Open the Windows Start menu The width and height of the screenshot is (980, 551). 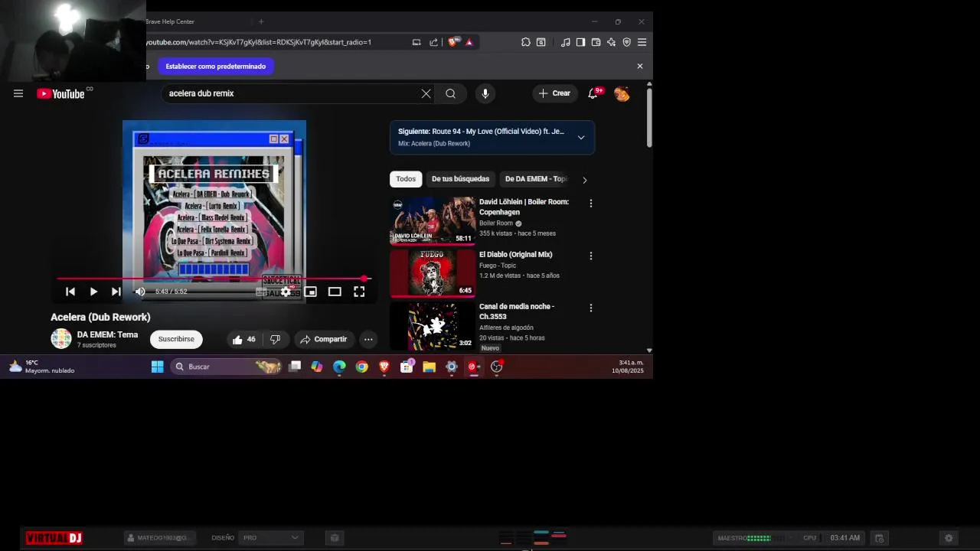(157, 367)
